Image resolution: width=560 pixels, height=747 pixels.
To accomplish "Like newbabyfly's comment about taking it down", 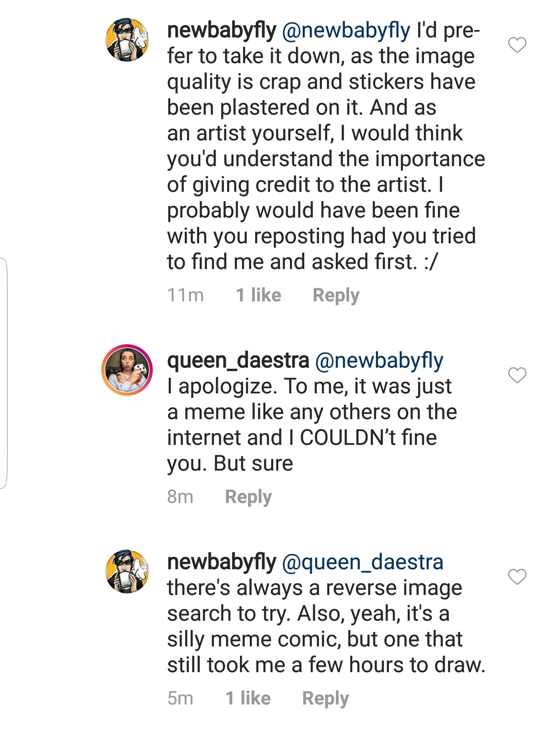I will [x=517, y=45].
